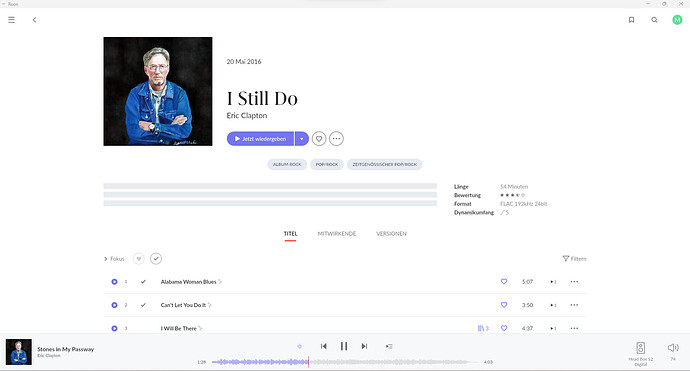The height and width of the screenshot is (371, 690).
Task: Expand the dropdown arrow next to Jetzt wiedergeben
Action: point(301,139)
